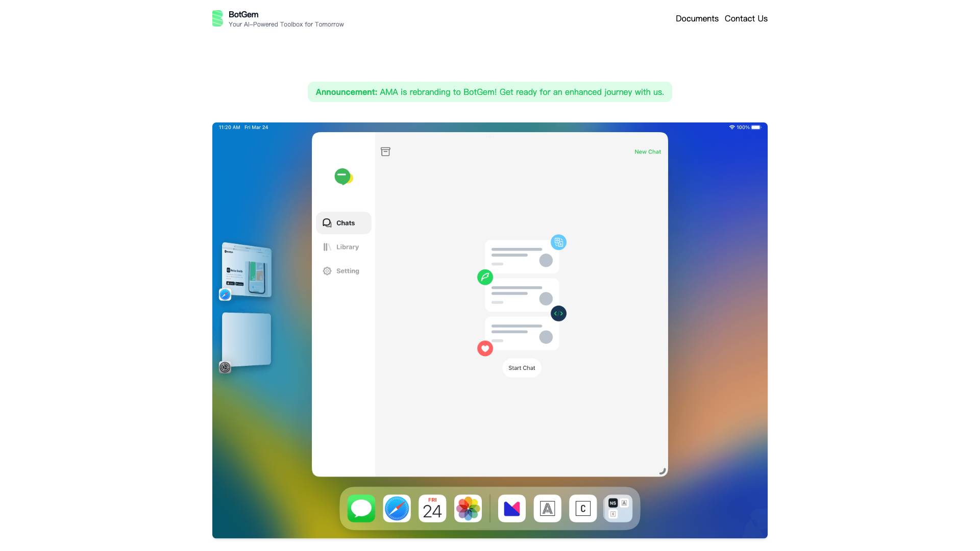
Task: Open Messages app in the dock
Action: (361, 508)
